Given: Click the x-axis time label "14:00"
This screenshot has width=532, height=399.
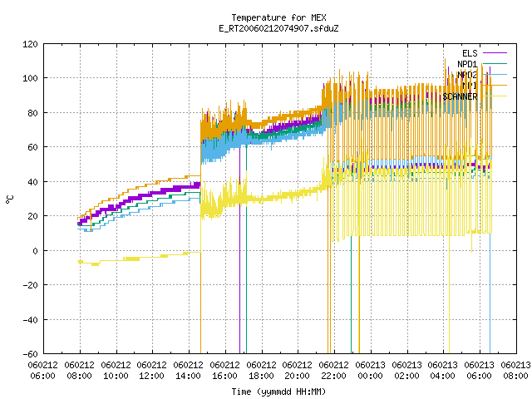Looking at the screenshot, I should (x=189, y=376).
